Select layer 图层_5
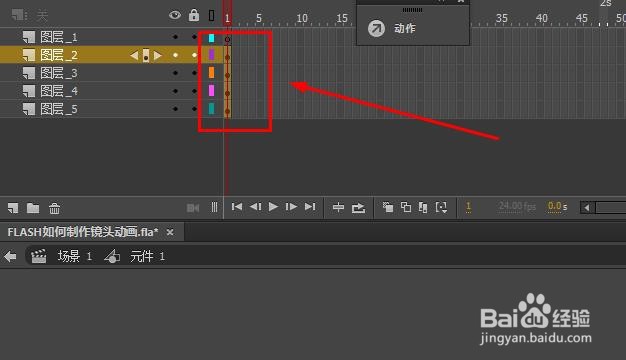The width and height of the screenshot is (626, 360). pos(59,109)
